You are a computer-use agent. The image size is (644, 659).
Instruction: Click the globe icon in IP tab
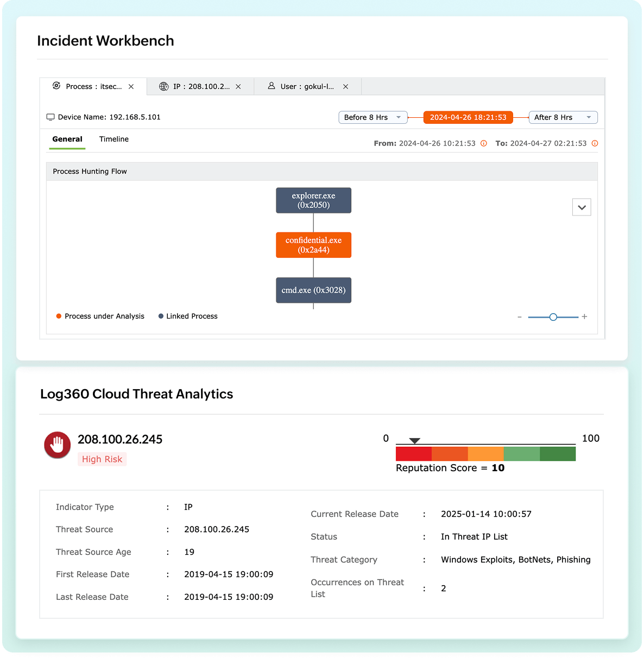point(163,86)
